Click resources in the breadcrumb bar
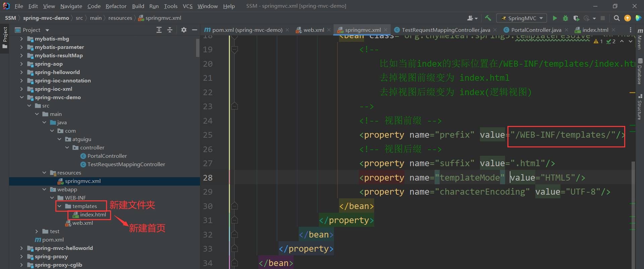 [120, 18]
